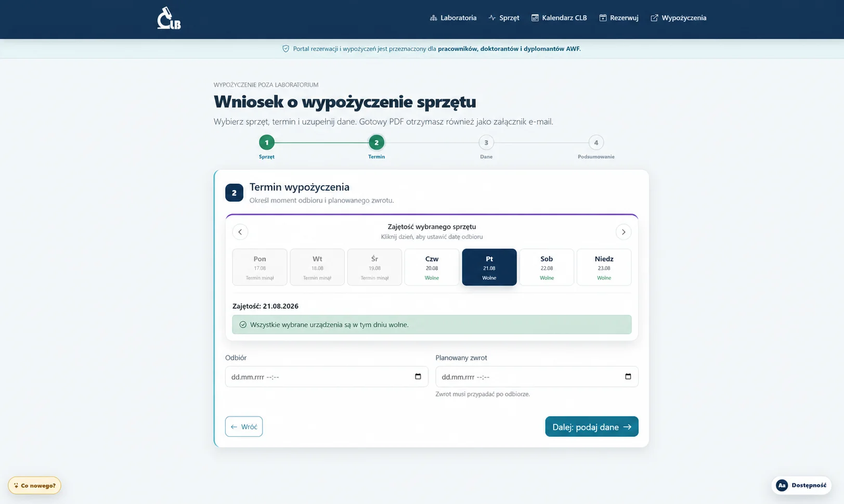Image resolution: width=844 pixels, height=504 pixels.
Task: Select Wt 18.08 day tile
Action: click(317, 267)
